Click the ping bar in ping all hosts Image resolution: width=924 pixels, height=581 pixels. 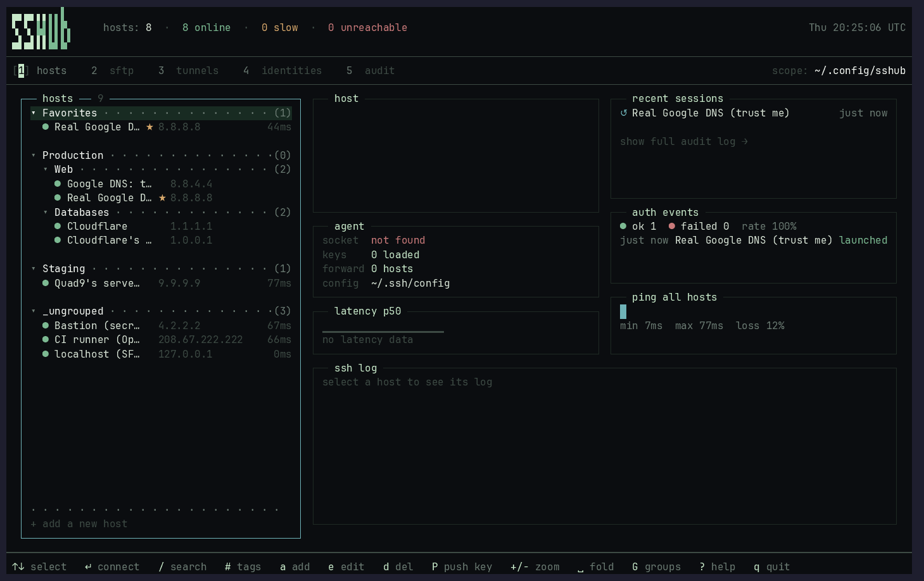(623, 311)
